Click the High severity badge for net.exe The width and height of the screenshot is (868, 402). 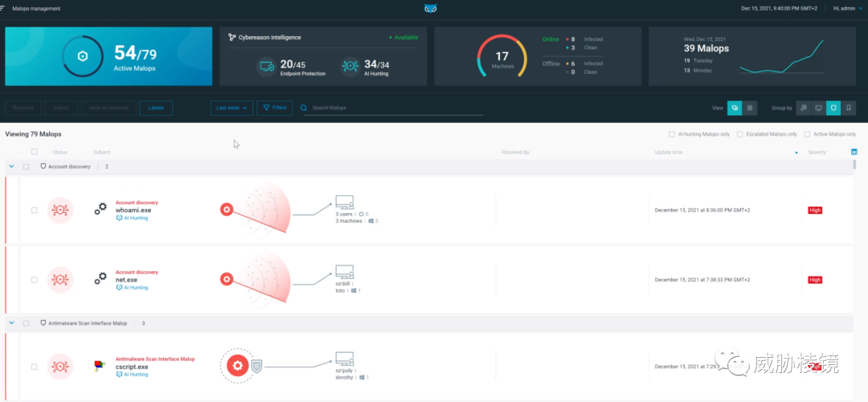click(815, 280)
